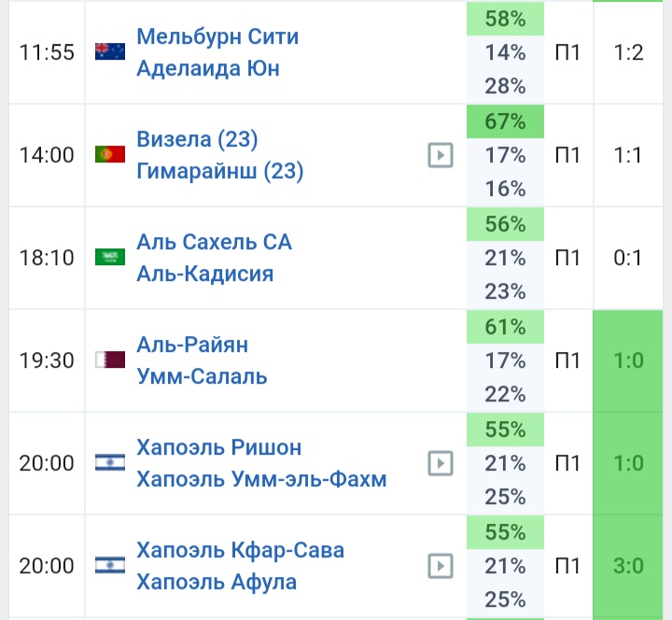Click the Australia flag icon
Image resolution: width=672 pixels, height=620 pixels.
click(110, 52)
